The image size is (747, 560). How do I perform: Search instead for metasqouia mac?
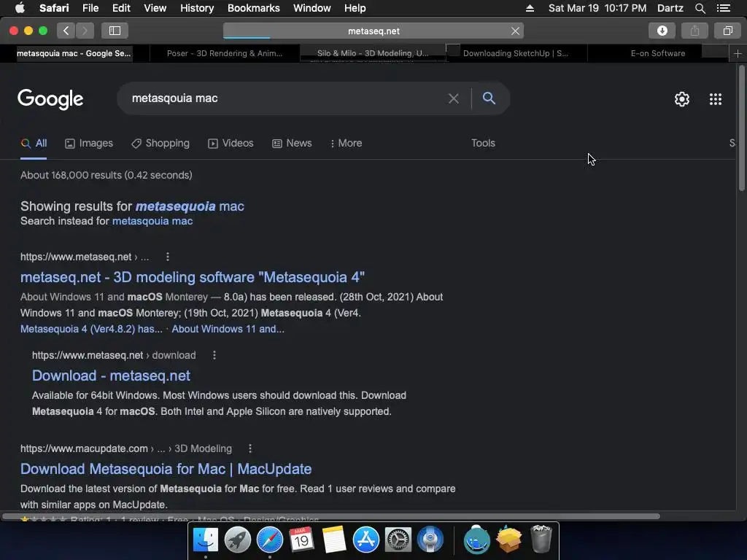click(152, 221)
